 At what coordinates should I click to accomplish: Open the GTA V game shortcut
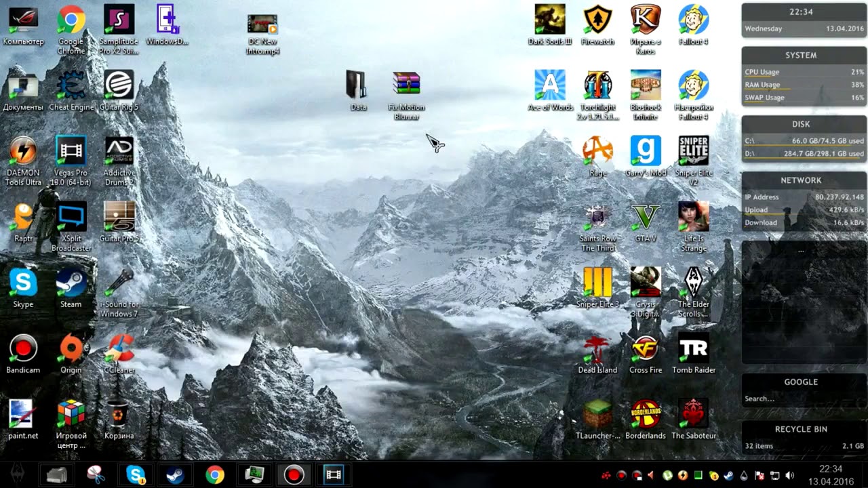[x=646, y=223]
